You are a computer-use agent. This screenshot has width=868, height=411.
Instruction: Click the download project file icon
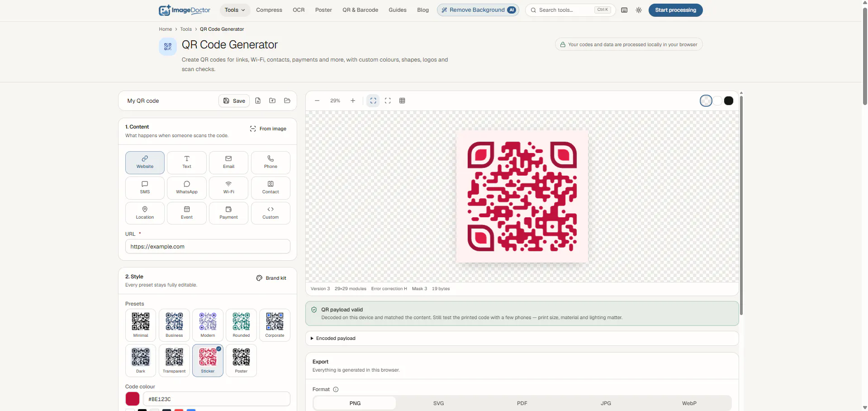coord(258,100)
